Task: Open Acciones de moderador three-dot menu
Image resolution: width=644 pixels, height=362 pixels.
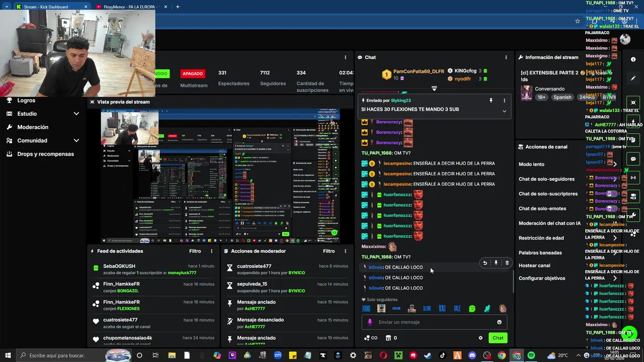Action: pos(345,251)
